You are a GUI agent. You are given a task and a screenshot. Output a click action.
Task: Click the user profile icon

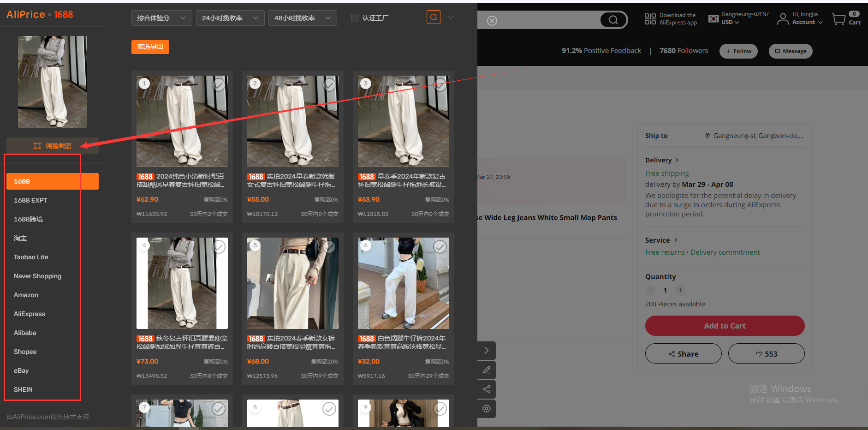tap(783, 19)
